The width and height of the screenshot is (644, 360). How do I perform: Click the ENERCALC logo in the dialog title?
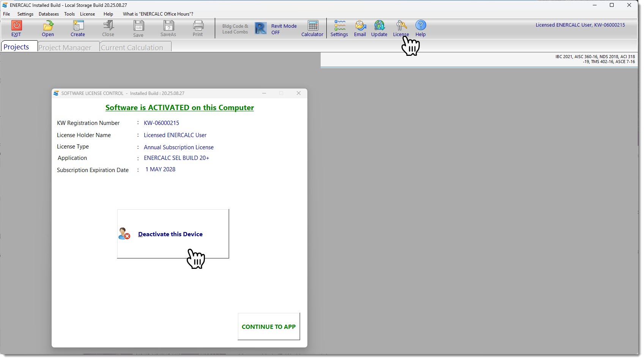(x=56, y=93)
